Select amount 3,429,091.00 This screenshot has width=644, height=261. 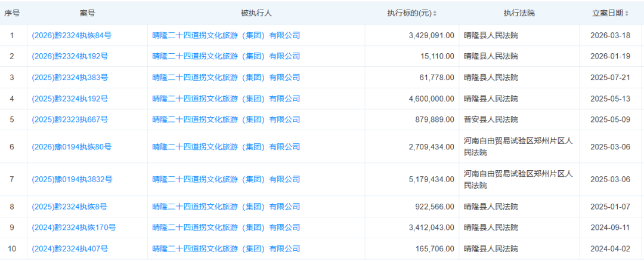[x=432, y=35]
